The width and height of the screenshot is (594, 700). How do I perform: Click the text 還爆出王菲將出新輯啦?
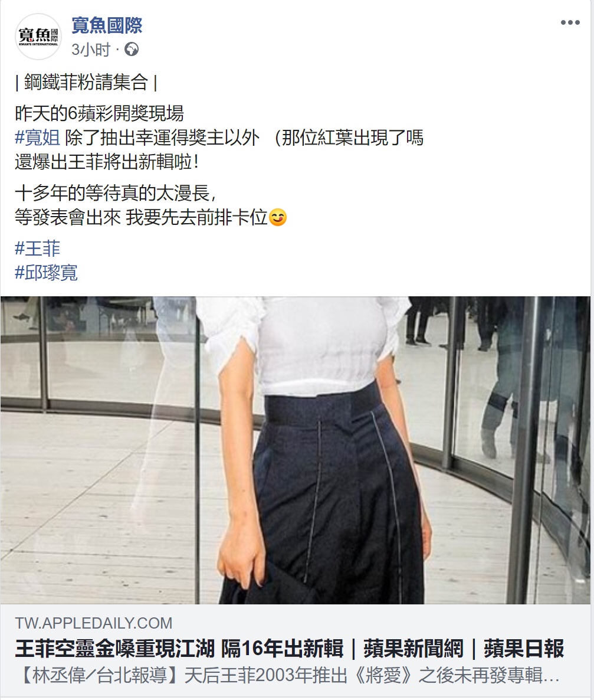click(107, 162)
